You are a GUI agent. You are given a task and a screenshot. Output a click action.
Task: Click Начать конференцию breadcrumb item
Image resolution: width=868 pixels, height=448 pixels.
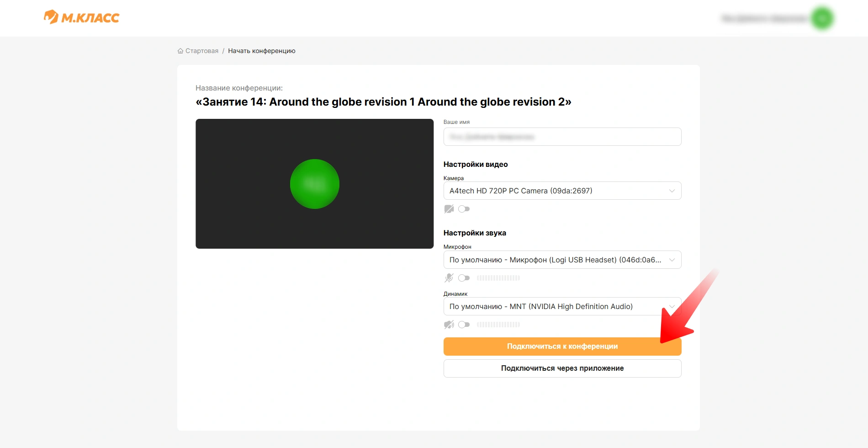pos(262,51)
